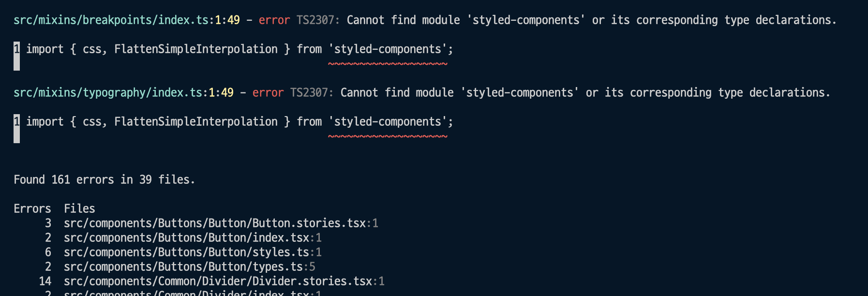Click the 'Found 161 errors in 39 files' line

click(104, 179)
